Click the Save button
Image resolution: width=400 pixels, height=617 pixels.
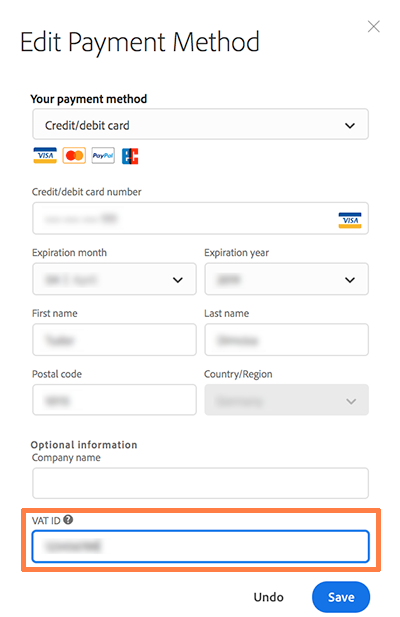coord(341,597)
